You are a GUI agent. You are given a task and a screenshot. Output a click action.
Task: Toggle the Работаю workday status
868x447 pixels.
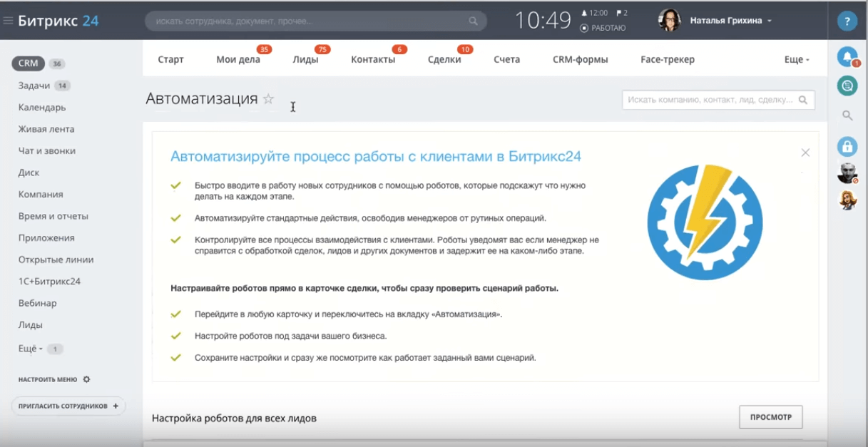click(x=603, y=28)
